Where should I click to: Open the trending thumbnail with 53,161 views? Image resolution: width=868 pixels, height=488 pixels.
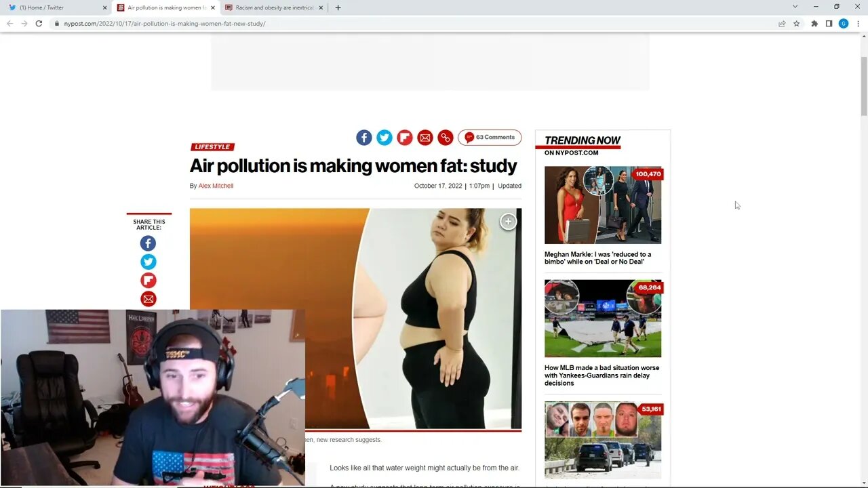(603, 440)
